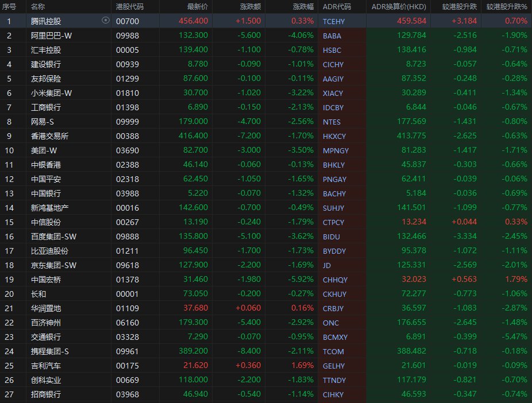Click the 1.79% value in 中国宏桥 row
532x403 pixels.
[516, 279]
